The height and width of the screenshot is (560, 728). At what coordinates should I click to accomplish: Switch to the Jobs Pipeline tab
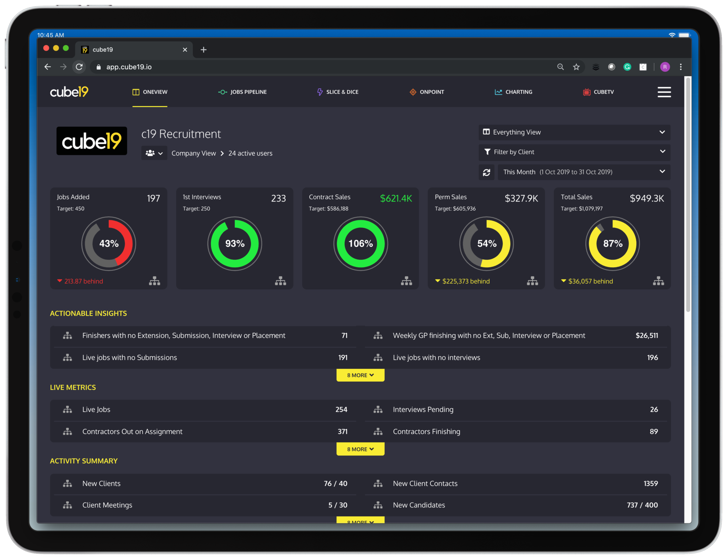242,92
